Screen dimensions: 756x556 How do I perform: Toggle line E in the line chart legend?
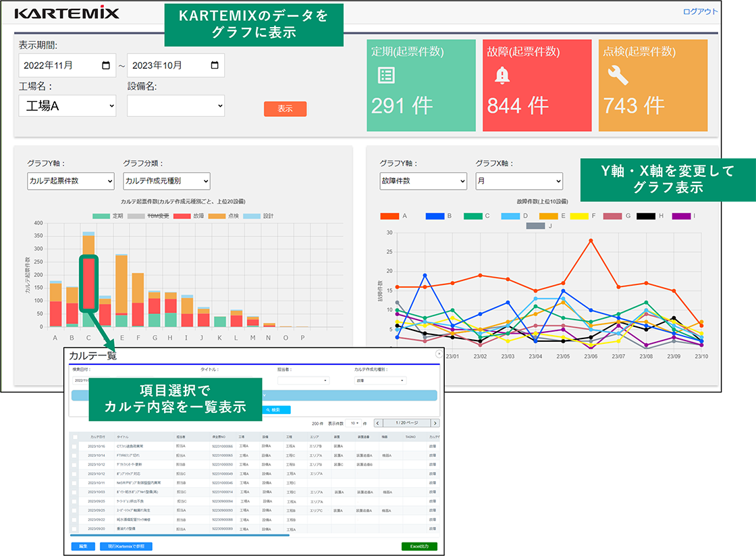[552, 216]
